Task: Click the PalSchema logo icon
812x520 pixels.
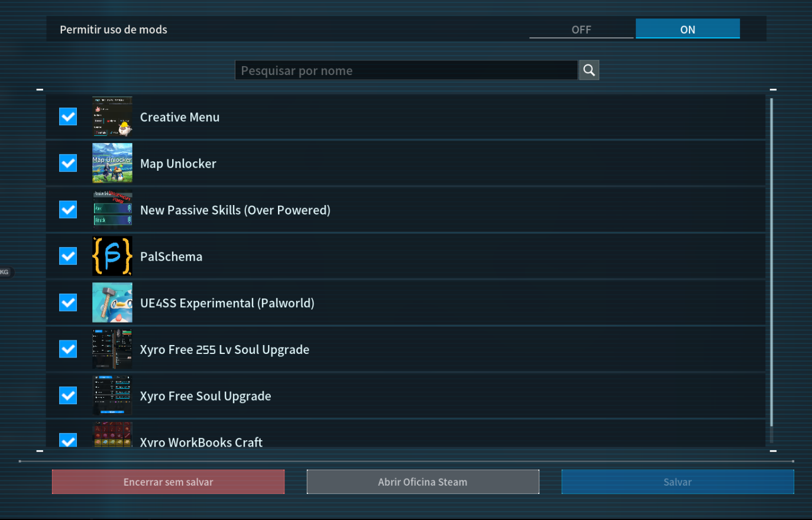Action: (x=112, y=256)
